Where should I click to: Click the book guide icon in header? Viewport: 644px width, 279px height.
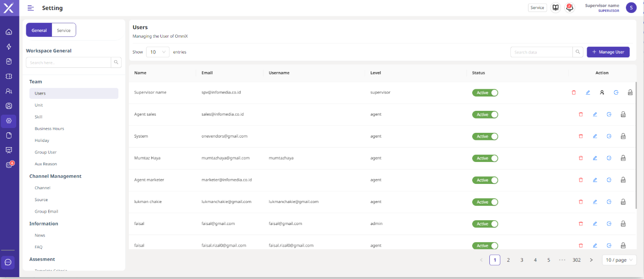[x=555, y=8]
